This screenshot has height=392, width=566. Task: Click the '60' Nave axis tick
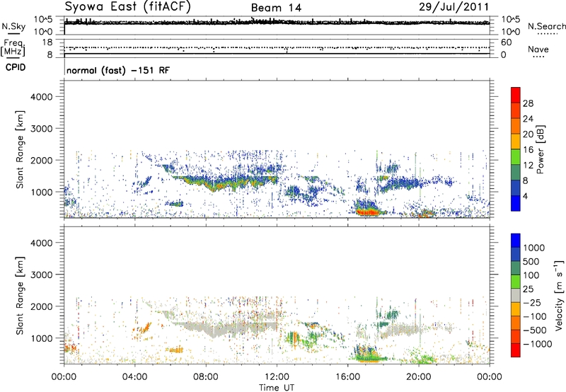tap(506, 42)
